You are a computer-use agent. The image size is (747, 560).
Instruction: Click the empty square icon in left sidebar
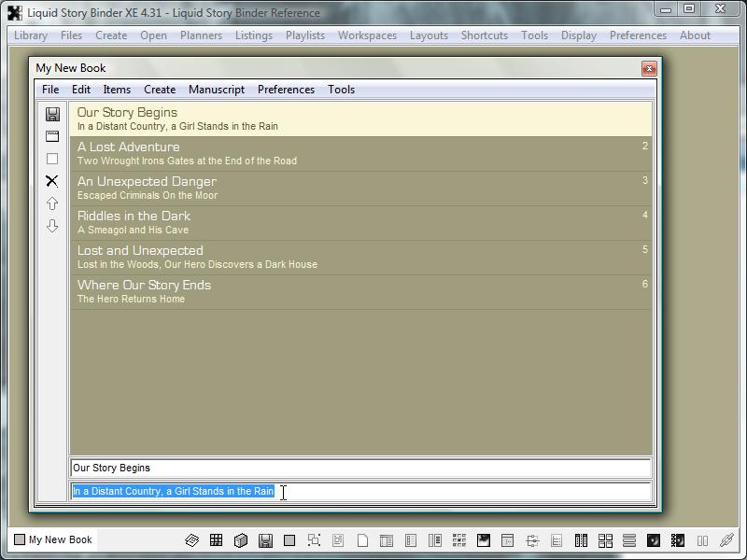(x=52, y=159)
